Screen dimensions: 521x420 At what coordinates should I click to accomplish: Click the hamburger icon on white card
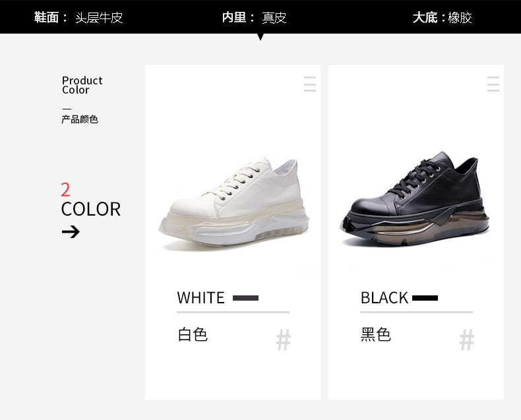(x=310, y=84)
